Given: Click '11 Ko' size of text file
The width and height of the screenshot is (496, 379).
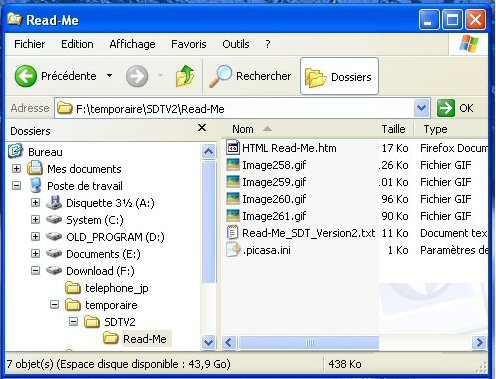Looking at the screenshot, I should pos(395,233).
